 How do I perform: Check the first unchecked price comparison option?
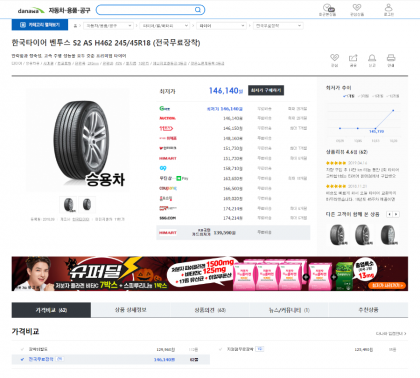coord(22,349)
